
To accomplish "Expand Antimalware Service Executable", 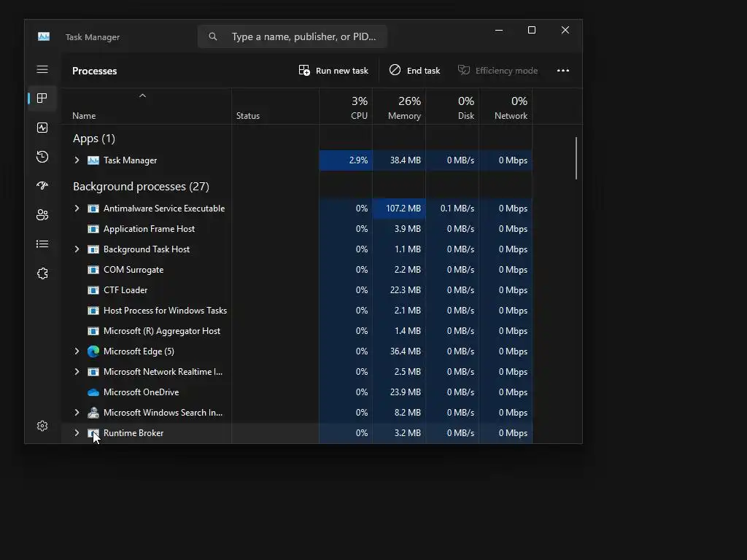I will click(x=77, y=209).
